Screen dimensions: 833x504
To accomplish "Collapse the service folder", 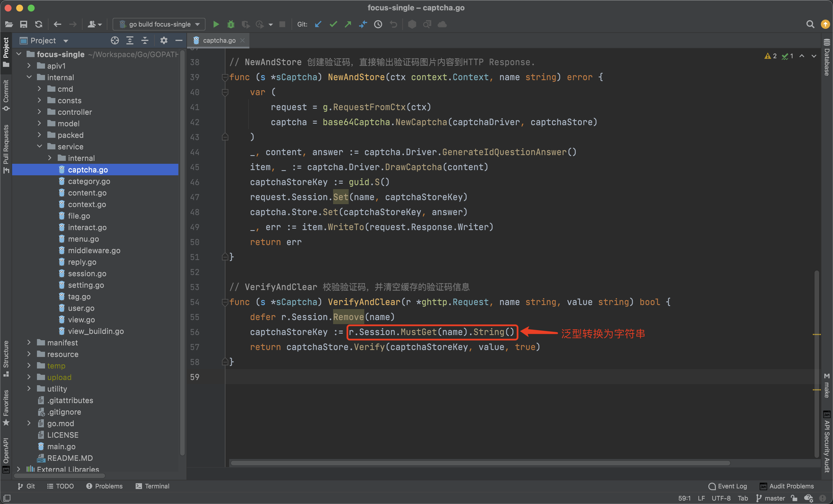I will coord(40,146).
